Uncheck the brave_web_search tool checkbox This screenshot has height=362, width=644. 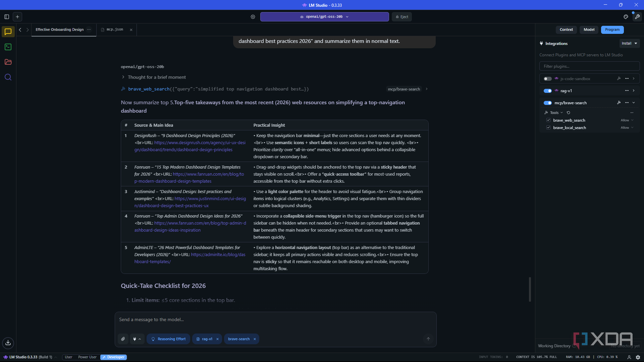[548, 120]
